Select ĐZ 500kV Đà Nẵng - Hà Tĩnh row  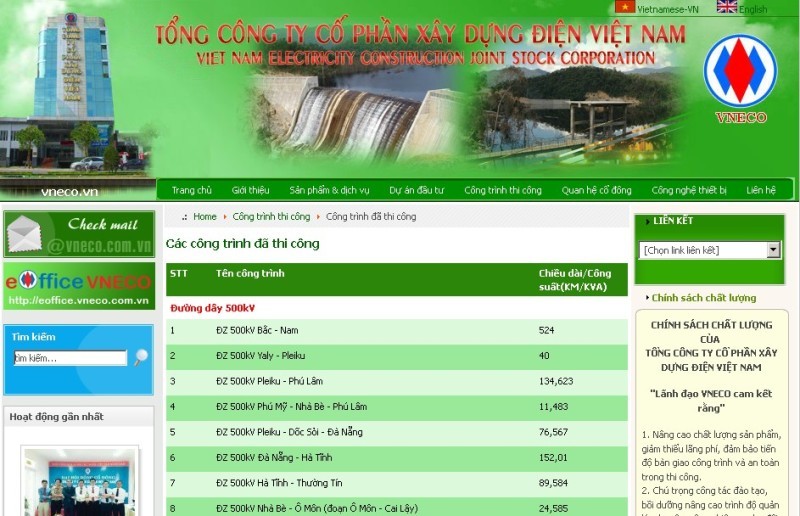point(396,458)
